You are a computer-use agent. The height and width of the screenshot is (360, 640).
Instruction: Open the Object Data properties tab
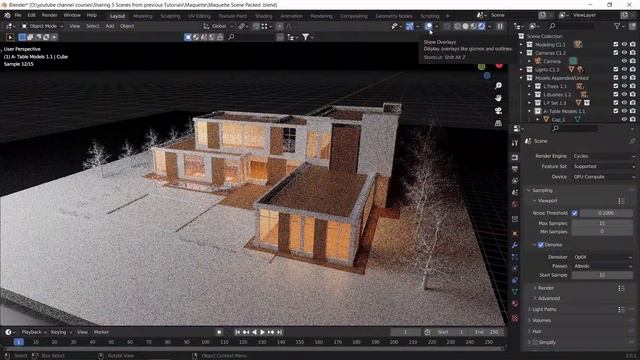pyautogui.click(x=515, y=291)
